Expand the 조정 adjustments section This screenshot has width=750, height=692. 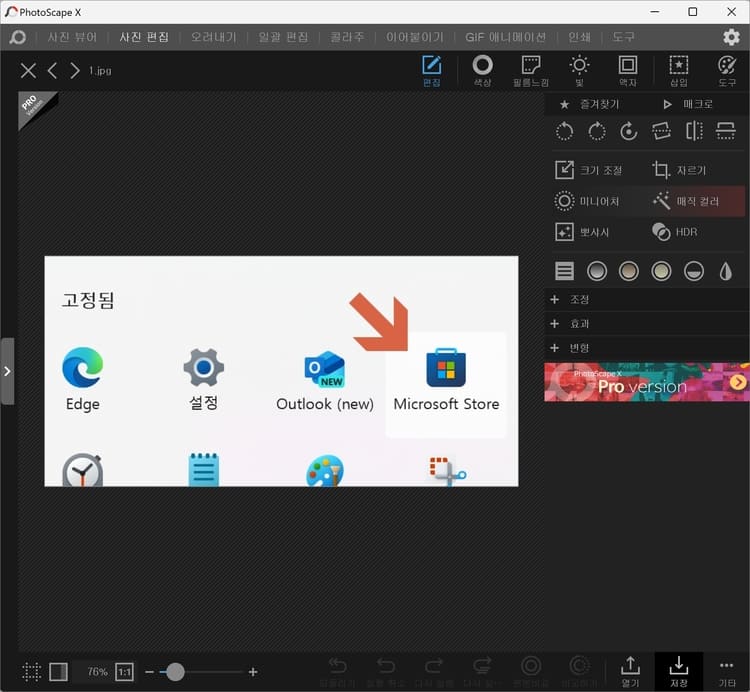tap(647, 299)
